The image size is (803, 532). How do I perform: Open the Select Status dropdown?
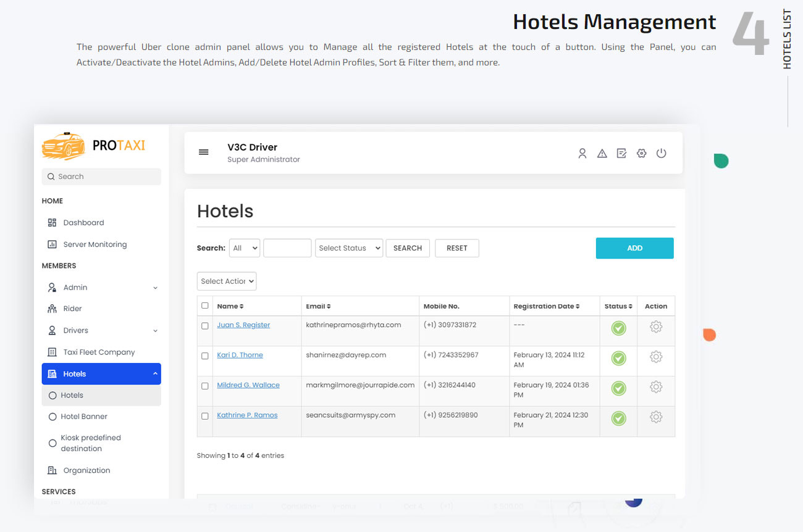tap(348, 247)
